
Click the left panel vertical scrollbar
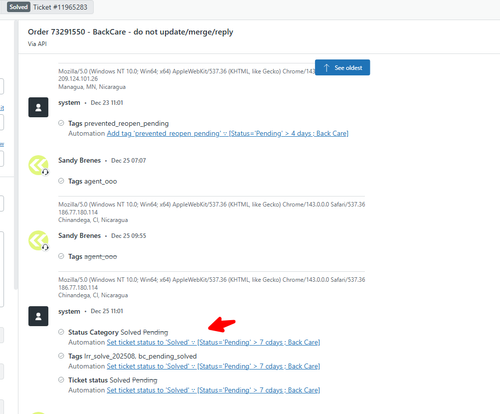[x=16, y=155]
